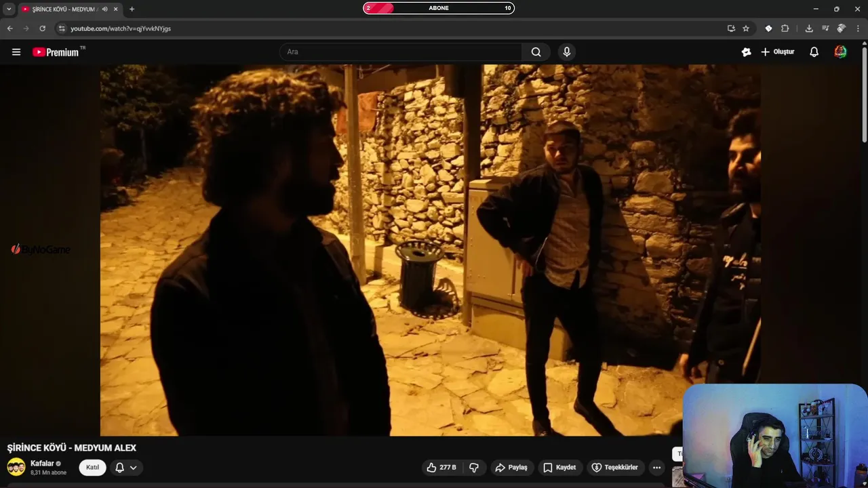Screen dimensions: 868x488
Task: Share the video via 'Paylaş'
Action: pyautogui.click(x=511, y=468)
